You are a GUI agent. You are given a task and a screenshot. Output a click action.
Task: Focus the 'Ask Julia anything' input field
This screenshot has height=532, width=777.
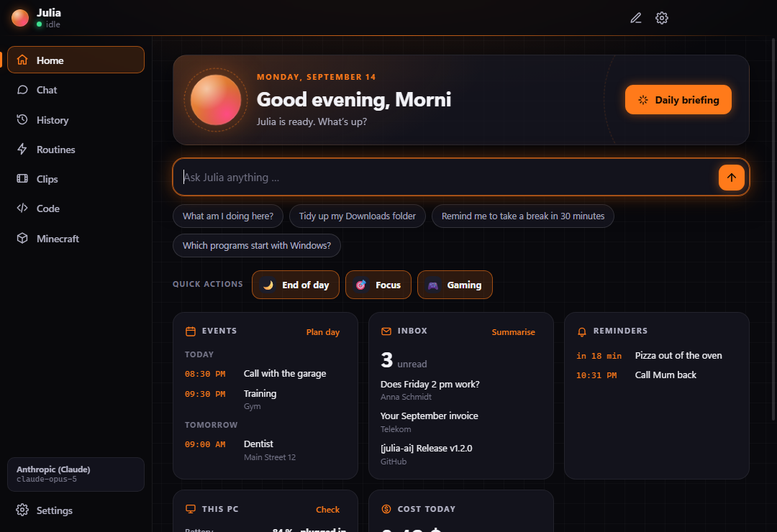point(446,178)
